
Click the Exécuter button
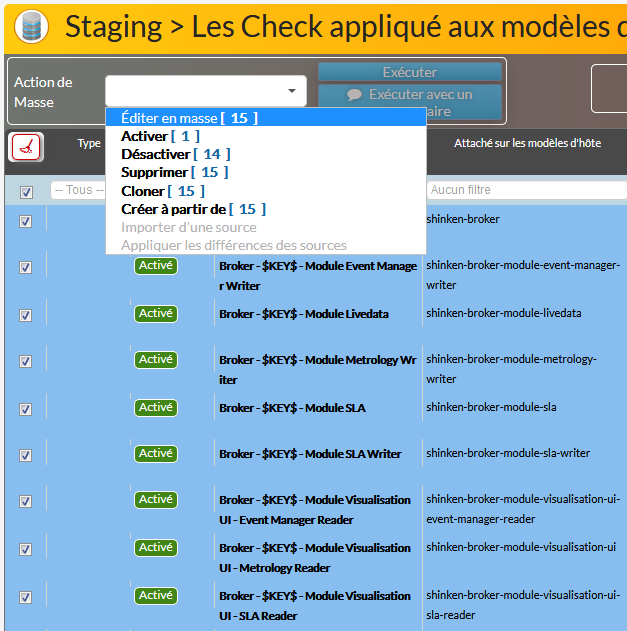pyautogui.click(x=410, y=72)
